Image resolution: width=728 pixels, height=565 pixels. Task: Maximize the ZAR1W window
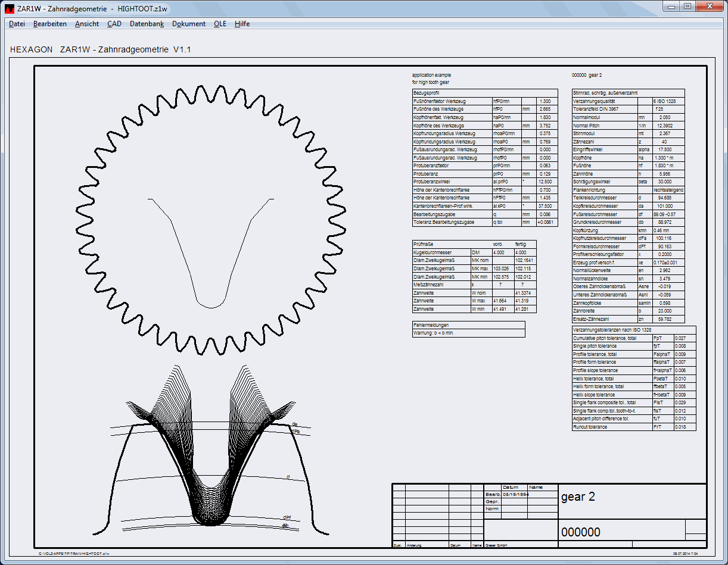pyautogui.click(x=687, y=6)
